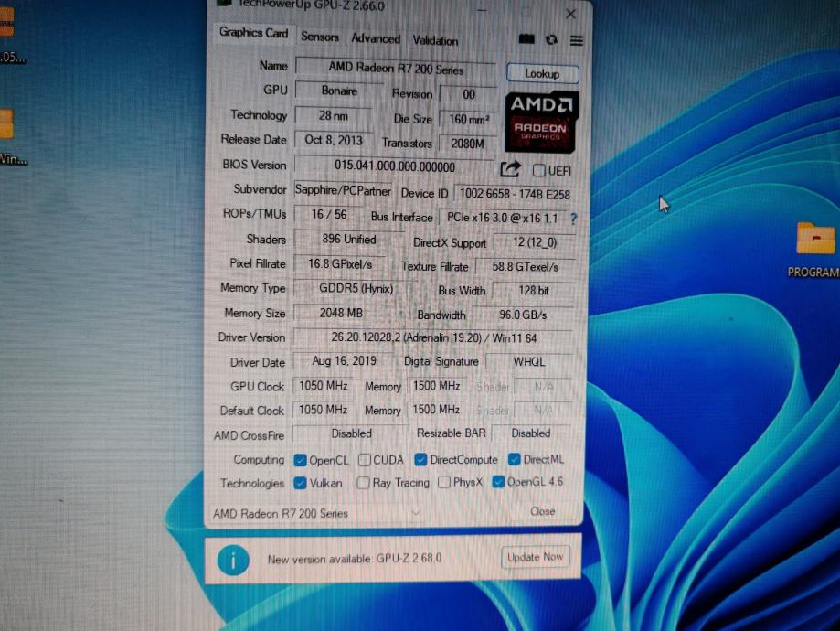This screenshot has height=631, width=840.
Task: Click the Default Clock row Memory 1500 MHz
Action: click(x=436, y=410)
